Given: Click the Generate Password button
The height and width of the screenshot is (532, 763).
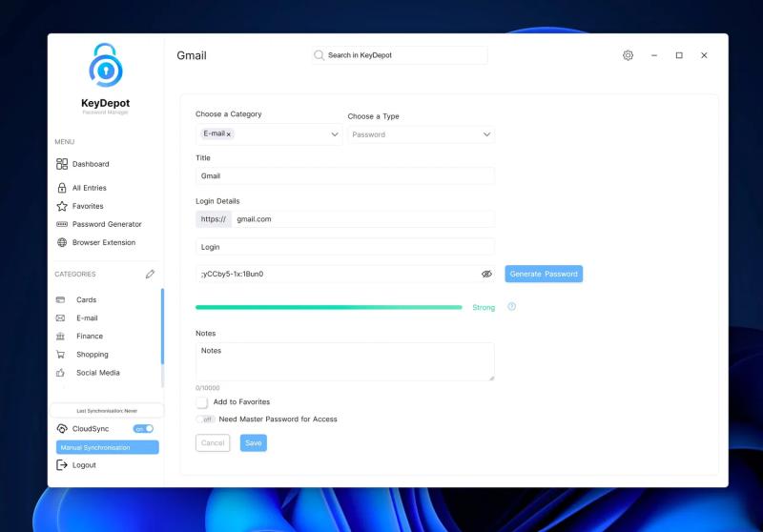Looking at the screenshot, I should 544,274.
